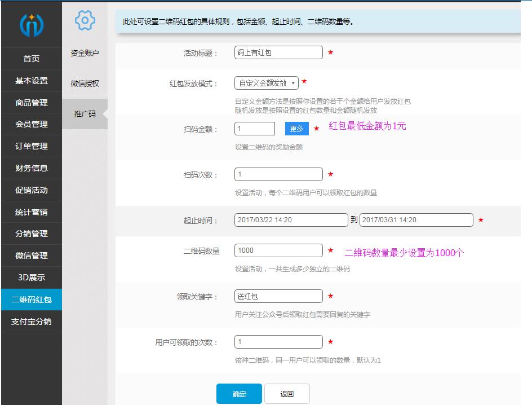Open 商品管理 from the left menu
The width and height of the screenshot is (532, 405).
[31, 102]
